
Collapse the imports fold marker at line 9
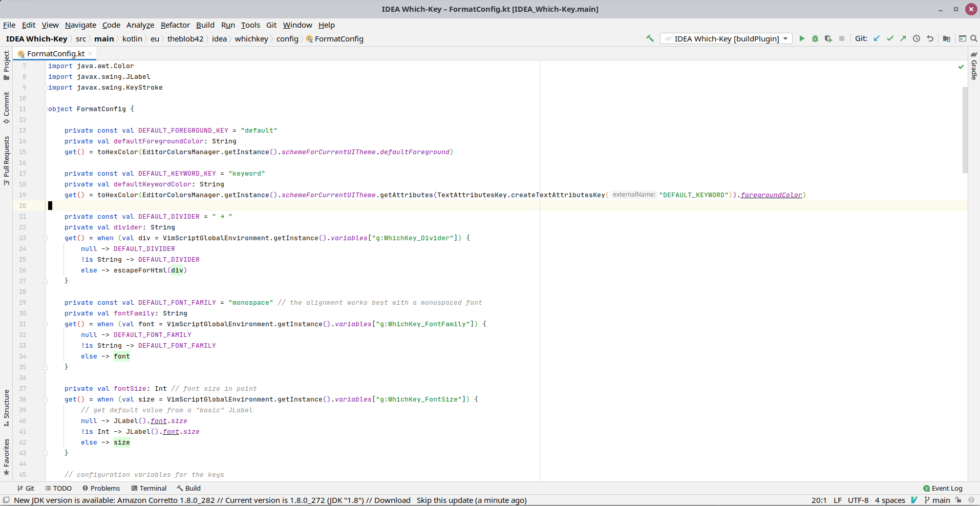point(46,88)
